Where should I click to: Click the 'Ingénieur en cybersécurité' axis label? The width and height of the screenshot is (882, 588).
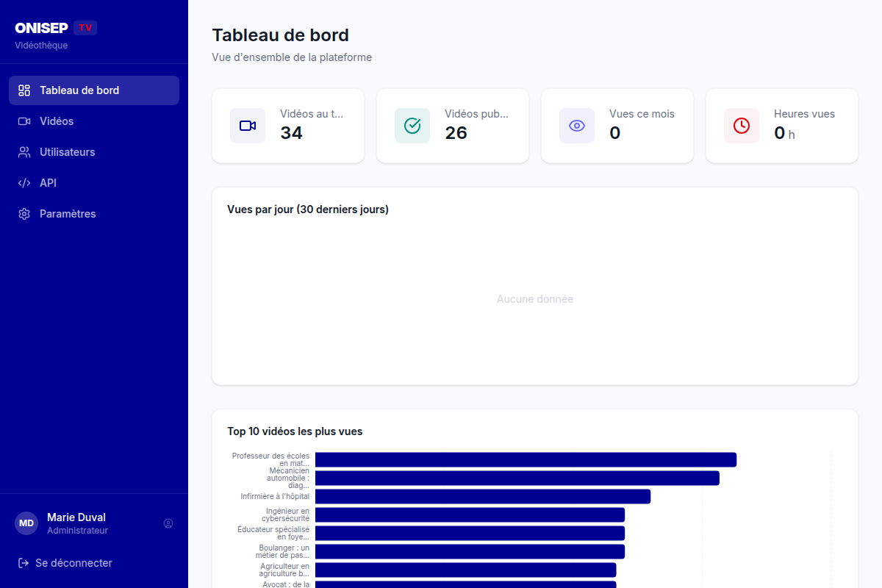286,514
